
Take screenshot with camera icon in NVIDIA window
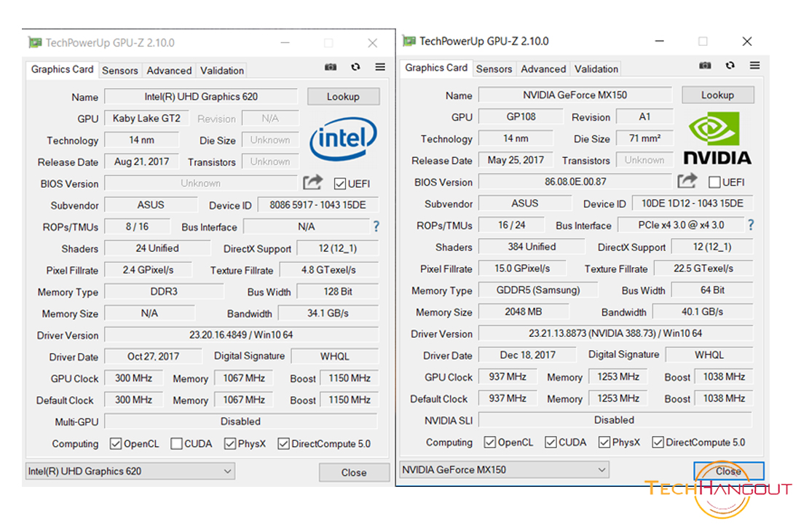(705, 65)
